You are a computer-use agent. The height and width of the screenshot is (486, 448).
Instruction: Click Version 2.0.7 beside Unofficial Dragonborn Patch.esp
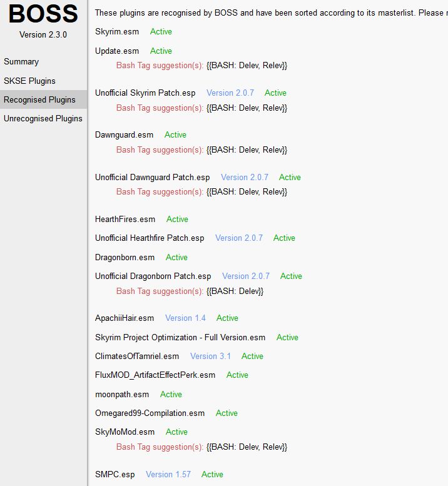click(x=246, y=276)
